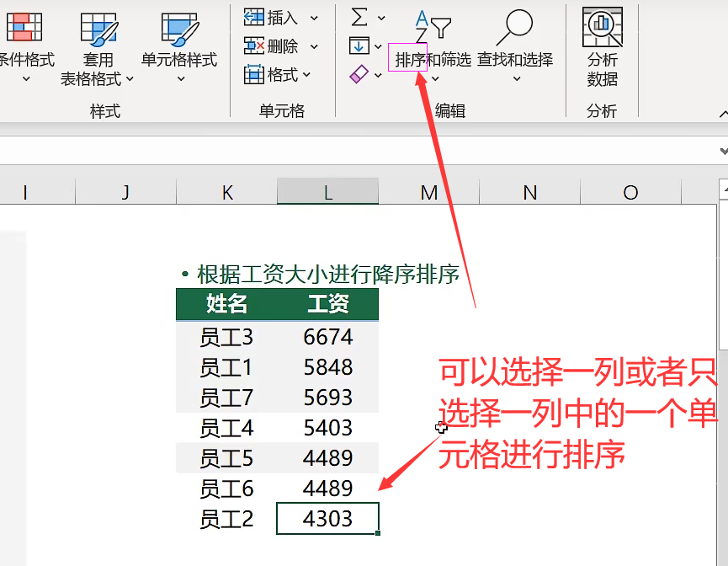Viewport: 728px width, 566px height.
Task: Open 查找和选择 magnifier icon
Action: click(515, 27)
